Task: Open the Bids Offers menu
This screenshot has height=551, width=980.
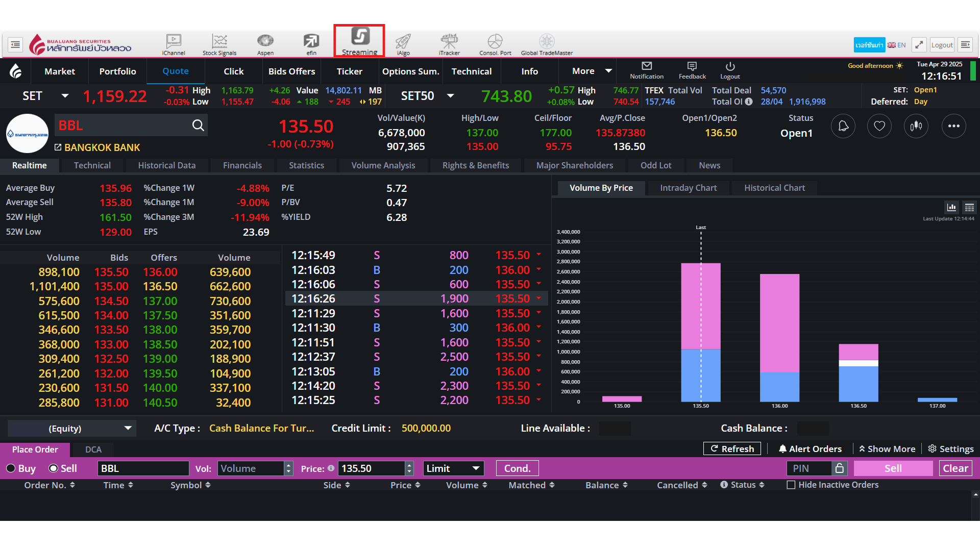Action: (x=291, y=71)
